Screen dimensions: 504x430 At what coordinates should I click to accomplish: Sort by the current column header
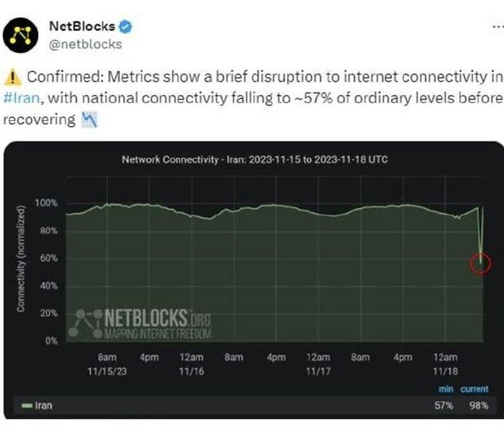click(x=474, y=389)
